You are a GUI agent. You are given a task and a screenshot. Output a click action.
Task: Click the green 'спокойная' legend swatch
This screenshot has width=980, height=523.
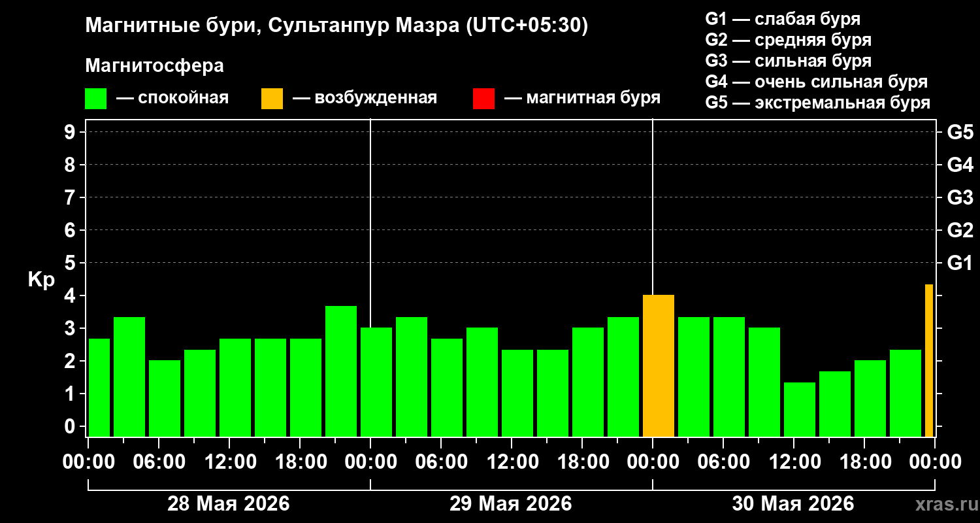click(x=95, y=99)
